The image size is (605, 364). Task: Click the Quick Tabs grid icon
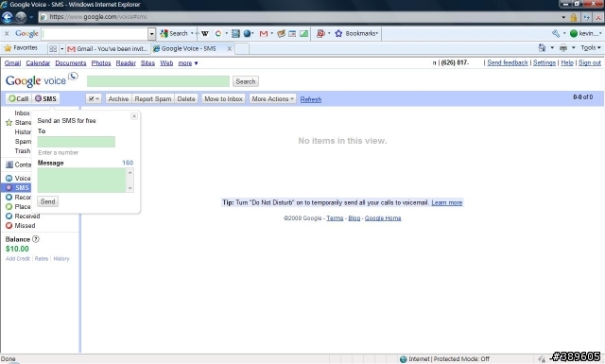point(53,48)
